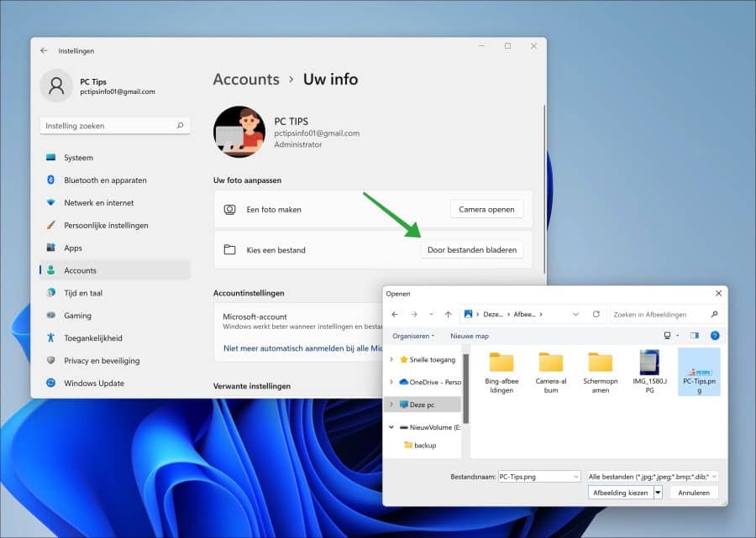This screenshot has height=538, width=756.
Task: Close the Openen dialog
Action: pyautogui.click(x=718, y=293)
